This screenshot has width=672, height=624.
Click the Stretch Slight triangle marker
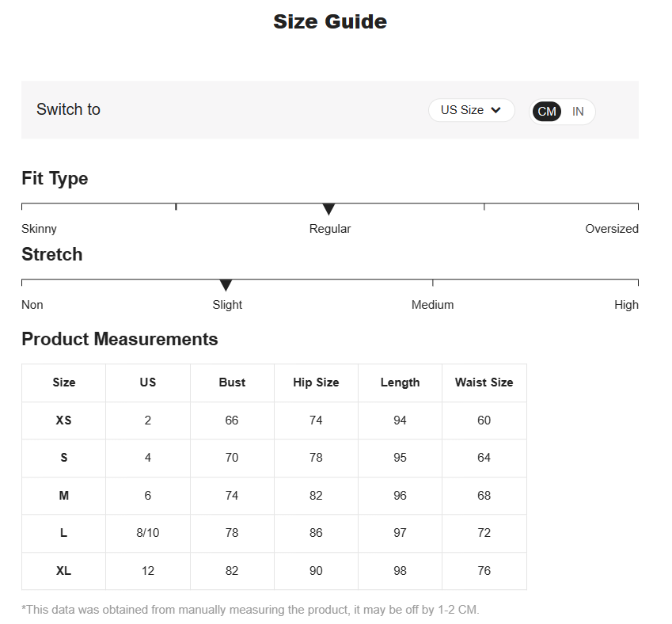tap(226, 285)
